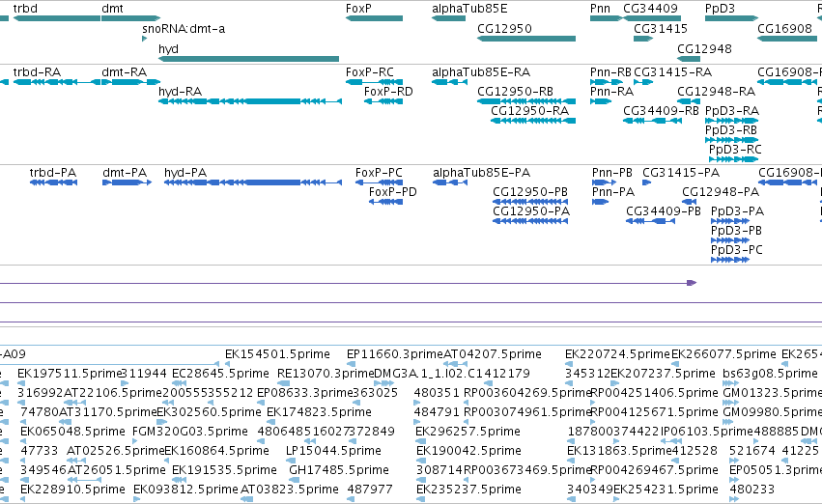Select the hyd gene bar
This screenshot has width=822, height=504.
point(249,59)
